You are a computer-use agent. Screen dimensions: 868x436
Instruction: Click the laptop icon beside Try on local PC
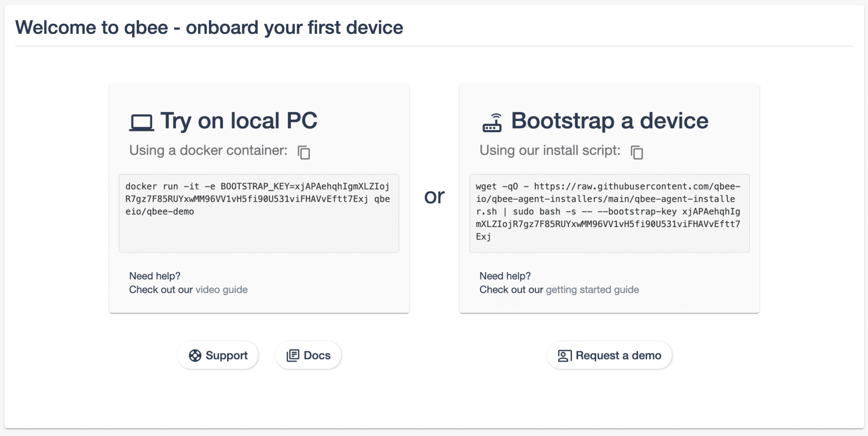tap(141, 123)
